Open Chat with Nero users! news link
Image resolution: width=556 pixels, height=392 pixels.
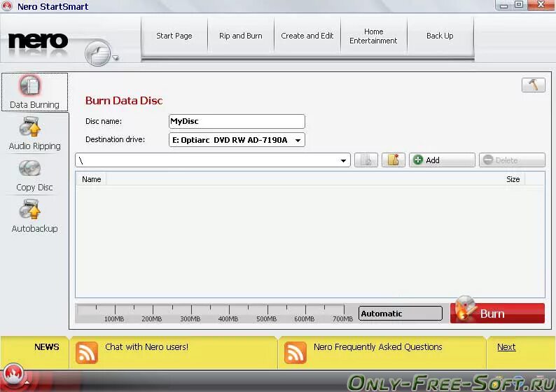[146, 346]
